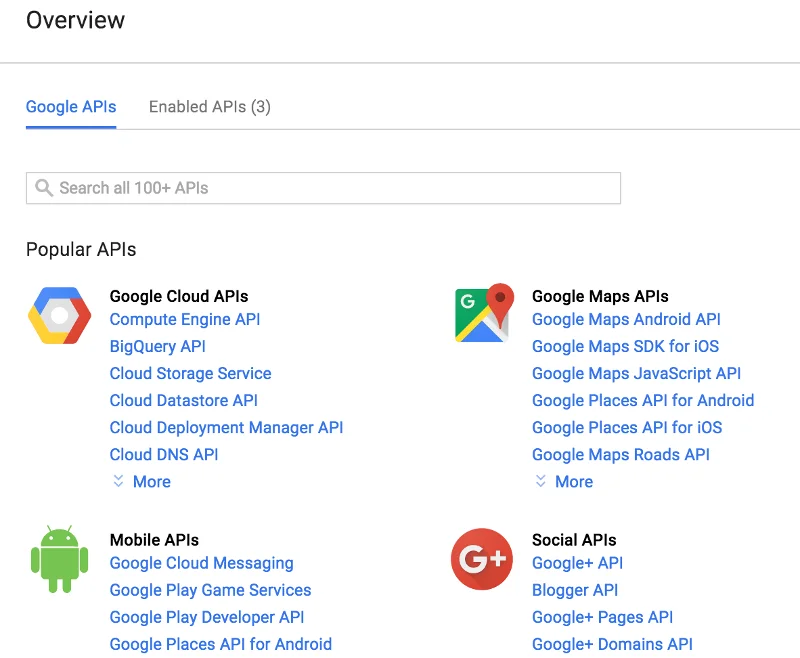Open Cloud Datastore API
Image resolution: width=800 pixels, height=658 pixels.
[184, 400]
